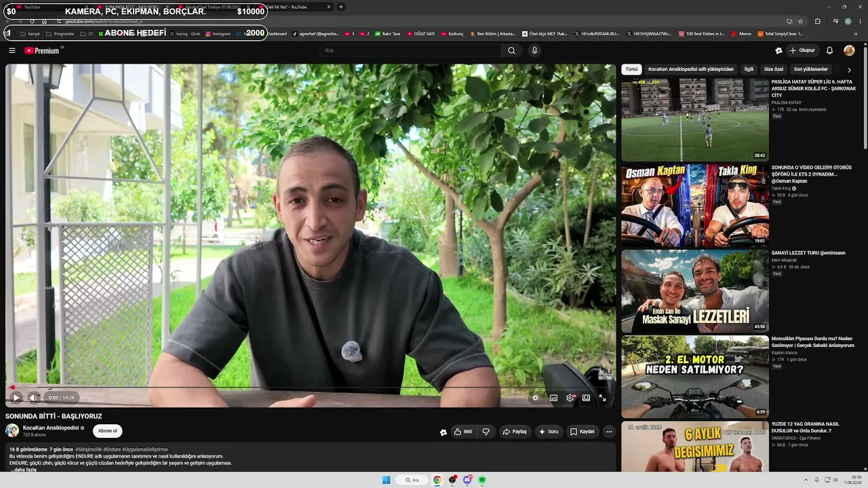
Task: Open the '6 Aylık Değişimimiz' thumbnail
Action: [x=695, y=447]
